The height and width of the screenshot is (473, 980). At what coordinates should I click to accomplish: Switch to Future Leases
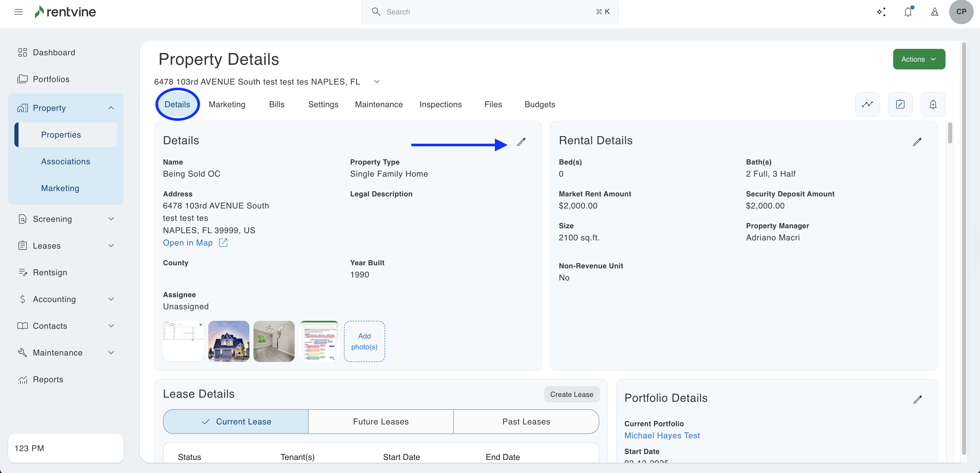click(x=380, y=422)
